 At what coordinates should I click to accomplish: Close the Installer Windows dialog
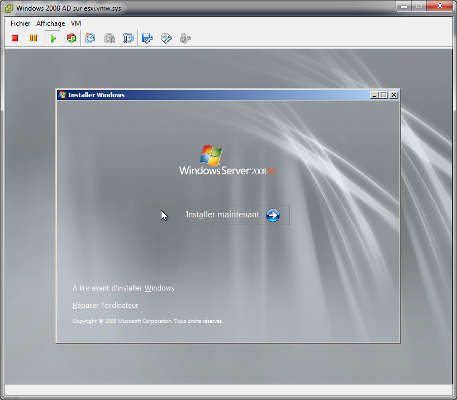click(x=394, y=95)
